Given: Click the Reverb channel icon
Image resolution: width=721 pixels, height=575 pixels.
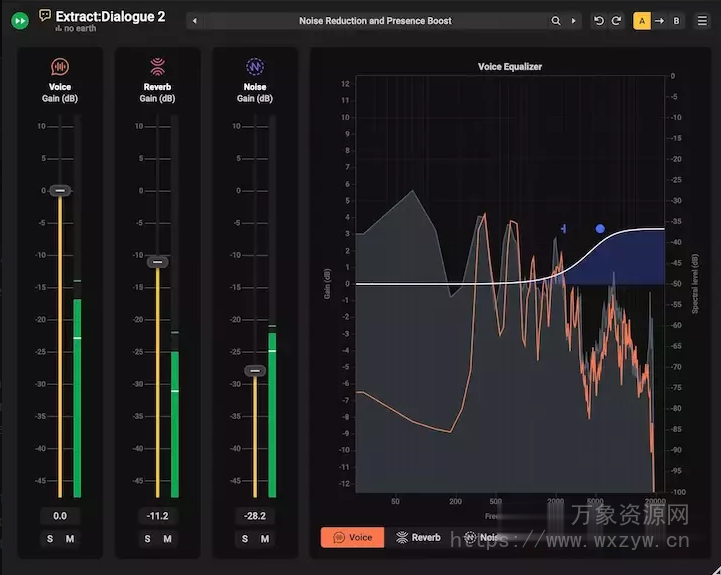Looking at the screenshot, I should (157, 67).
